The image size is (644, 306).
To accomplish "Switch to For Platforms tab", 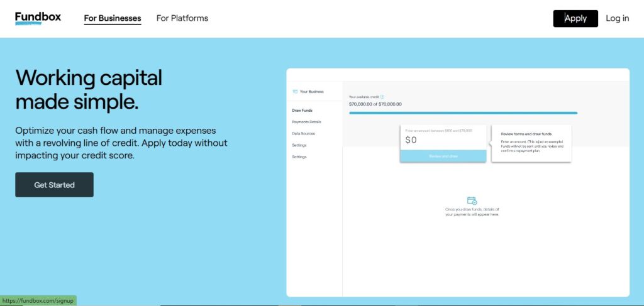I will (x=182, y=18).
